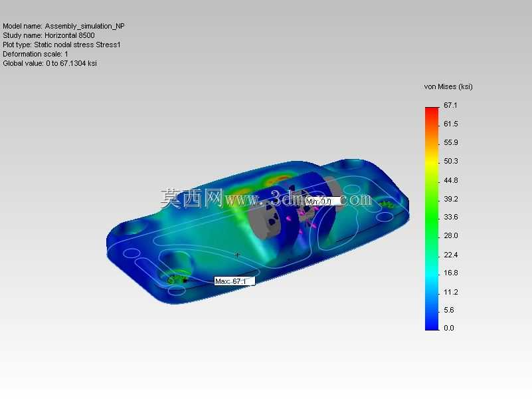Click the 'Model name: Assembly_simulation_NP' text

coord(64,26)
